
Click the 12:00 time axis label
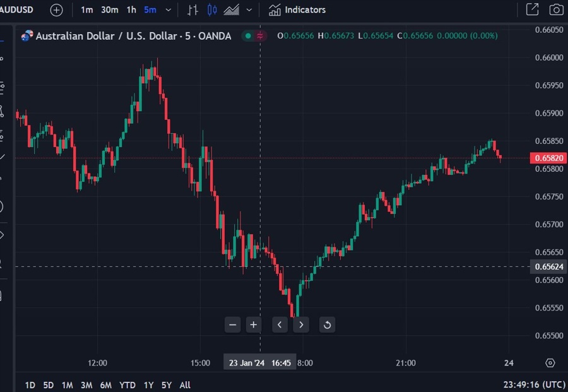pos(97,363)
